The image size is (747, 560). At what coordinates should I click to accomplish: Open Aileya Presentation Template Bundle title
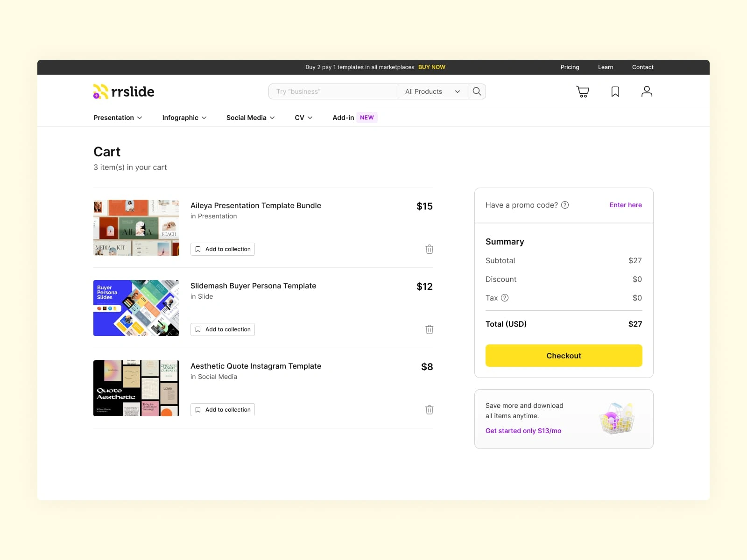[x=256, y=205]
